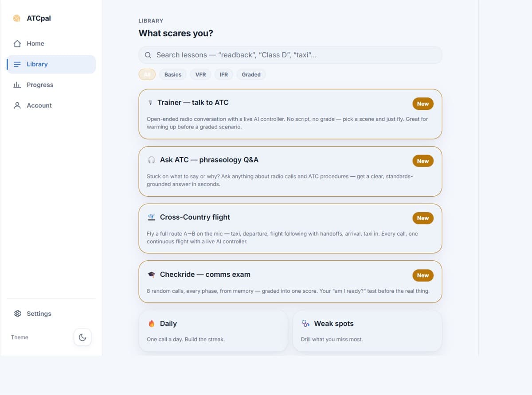Image resolution: width=532 pixels, height=395 pixels.
Task: Click the headphones icon on Ask ATC
Action: coord(152,160)
